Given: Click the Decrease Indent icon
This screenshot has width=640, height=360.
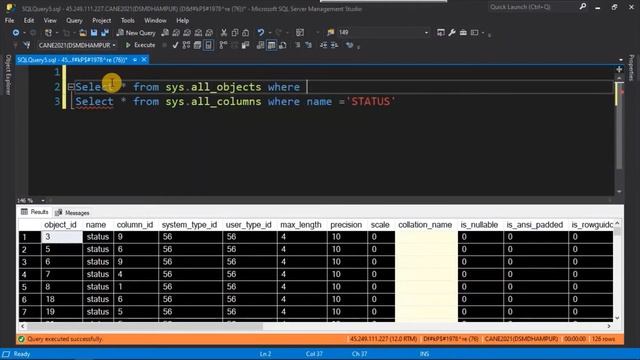Looking at the screenshot, I should point(323,45).
